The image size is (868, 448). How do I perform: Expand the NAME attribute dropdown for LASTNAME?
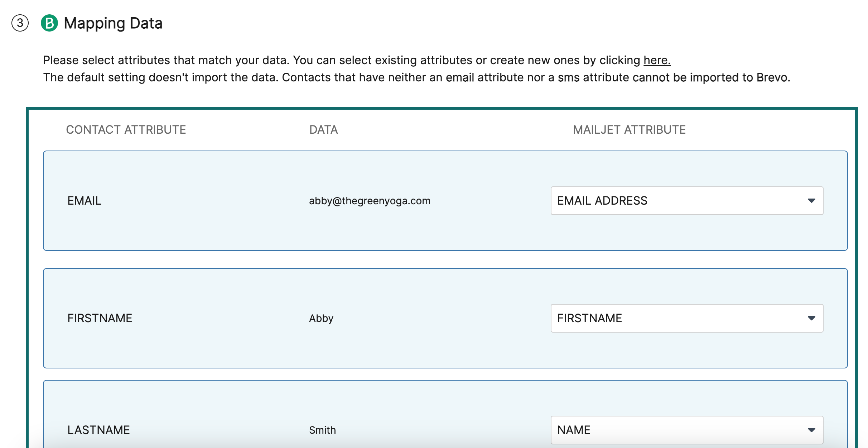coord(687,430)
